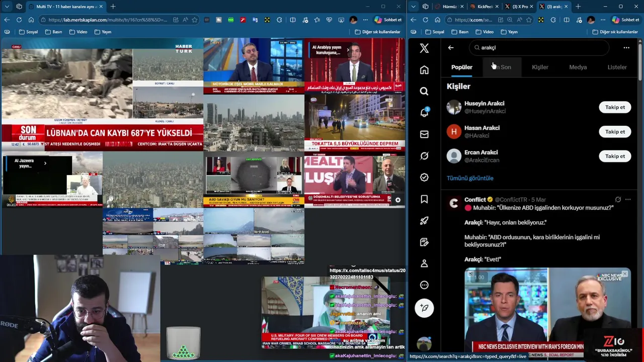
Task: Click the compose post button
Action: click(x=424, y=308)
